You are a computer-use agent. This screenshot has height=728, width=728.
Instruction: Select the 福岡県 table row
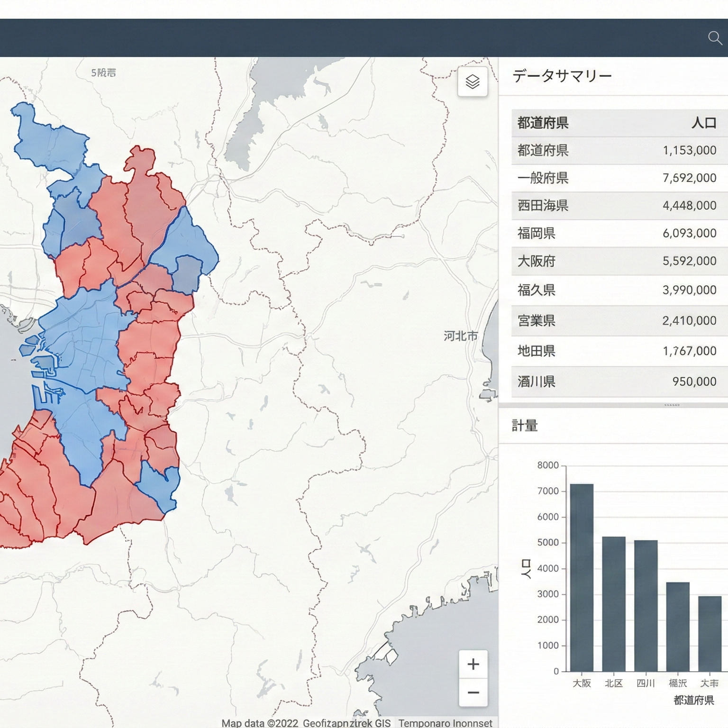point(616,233)
